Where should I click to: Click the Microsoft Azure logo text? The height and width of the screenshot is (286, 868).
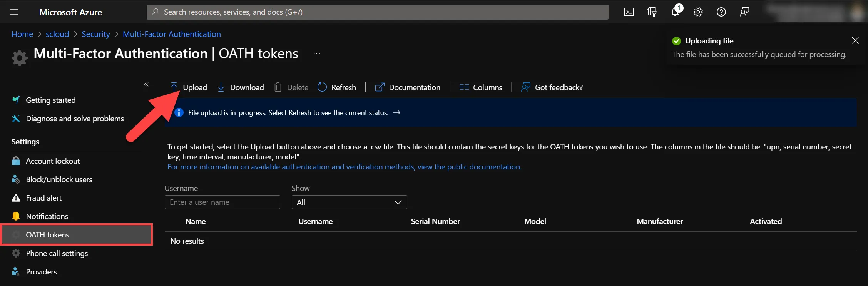71,12
